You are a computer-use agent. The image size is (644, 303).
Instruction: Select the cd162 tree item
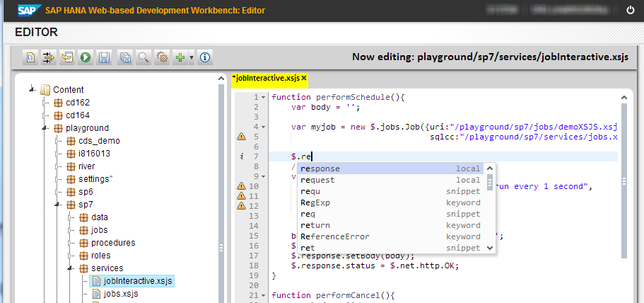tap(78, 103)
